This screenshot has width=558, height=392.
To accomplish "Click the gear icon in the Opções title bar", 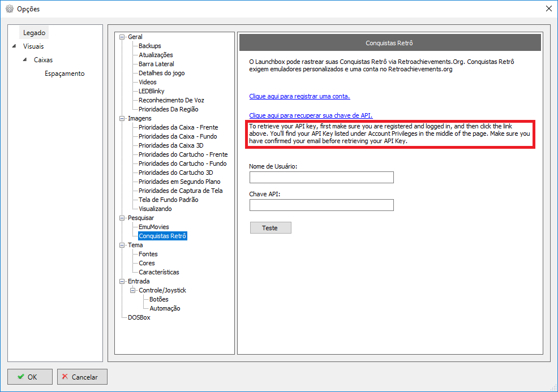I will click(10, 8).
